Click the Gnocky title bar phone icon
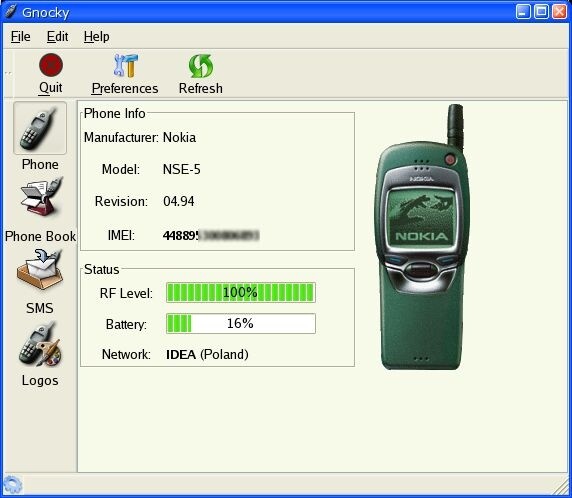The height and width of the screenshot is (498, 572). pyautogui.click(x=11, y=12)
